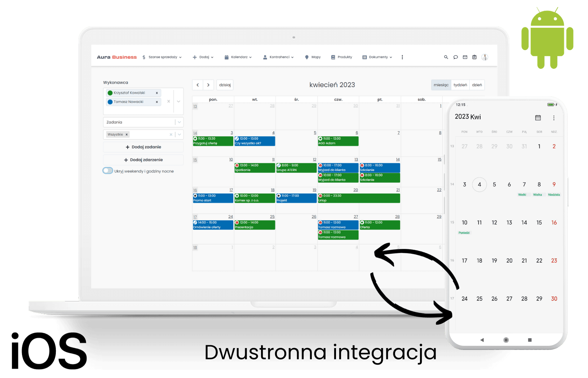Viewport: 588px width, 378px height.
Task: Tap the Android recent apps button
Action: click(530, 340)
